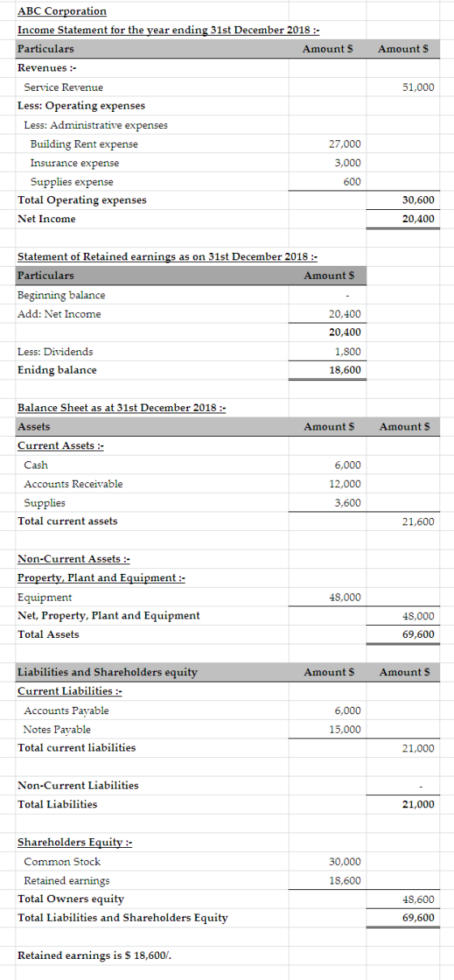Click the 'Supplies expense' label

71,182
